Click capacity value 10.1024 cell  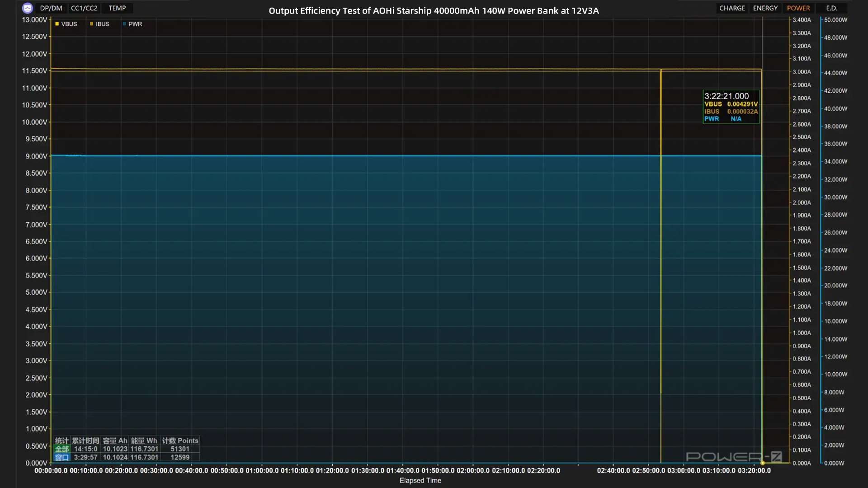pyautogui.click(x=115, y=457)
